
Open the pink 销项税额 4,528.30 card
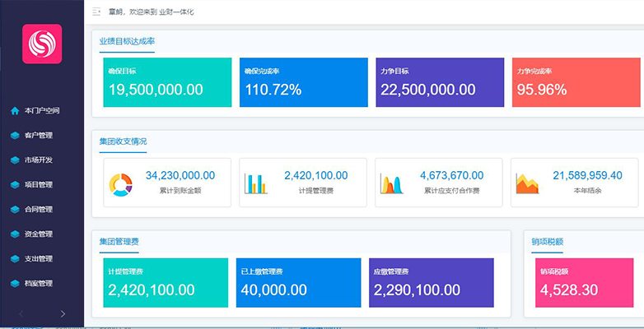pos(584,283)
